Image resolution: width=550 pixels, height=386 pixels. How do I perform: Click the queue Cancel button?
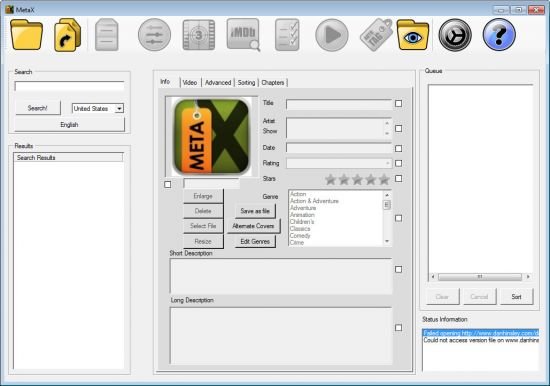click(x=479, y=297)
